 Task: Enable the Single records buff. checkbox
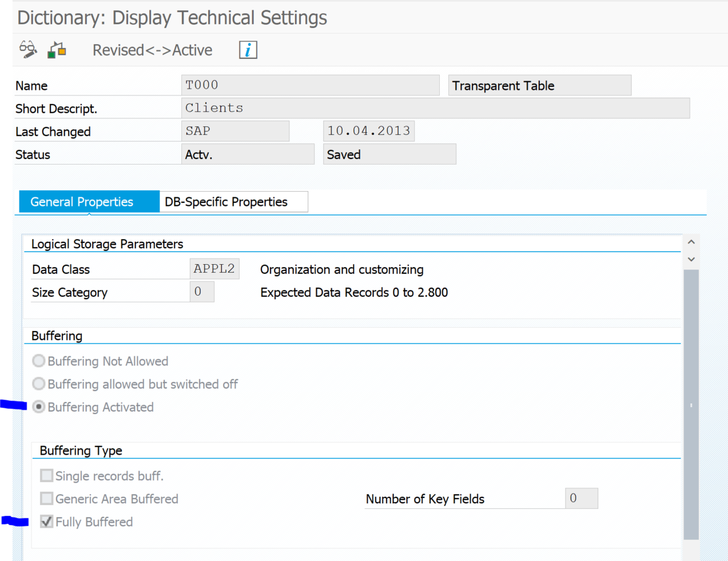tap(47, 475)
